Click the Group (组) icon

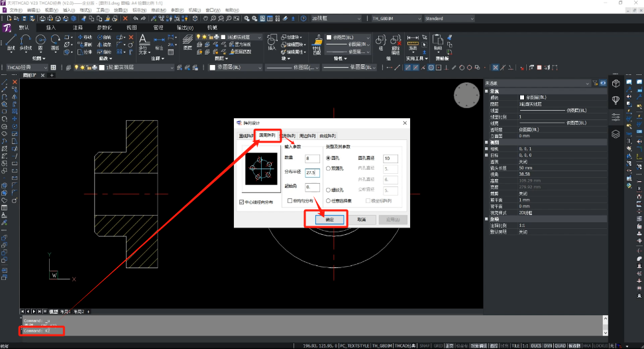click(x=380, y=42)
